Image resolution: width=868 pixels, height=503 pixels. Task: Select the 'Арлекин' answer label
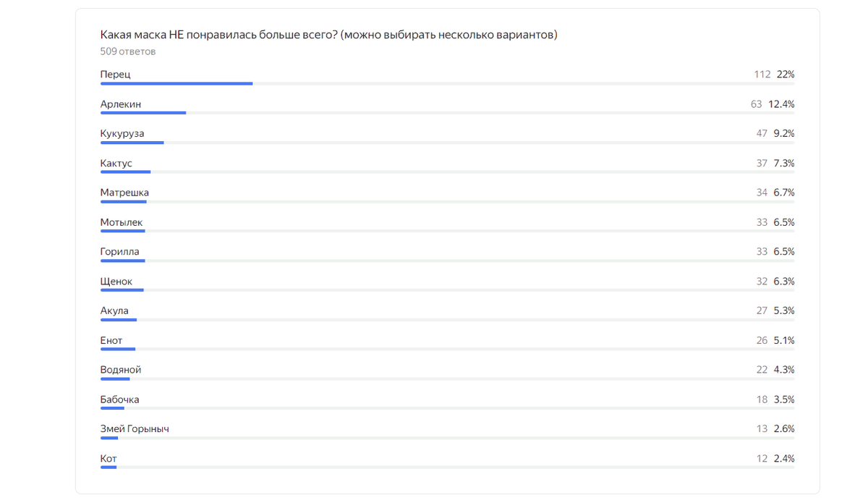(x=121, y=104)
